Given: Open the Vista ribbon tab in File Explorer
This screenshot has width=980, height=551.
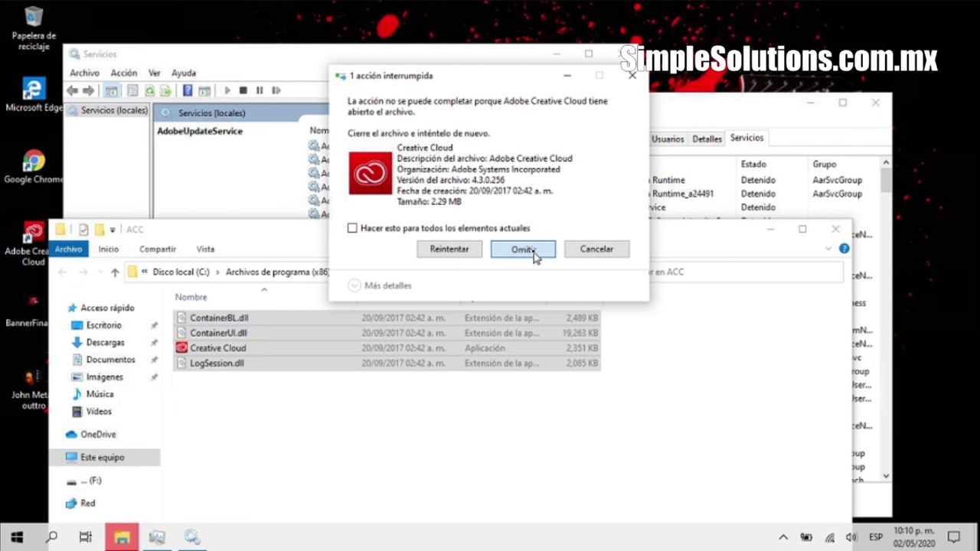Looking at the screenshot, I should 205,249.
